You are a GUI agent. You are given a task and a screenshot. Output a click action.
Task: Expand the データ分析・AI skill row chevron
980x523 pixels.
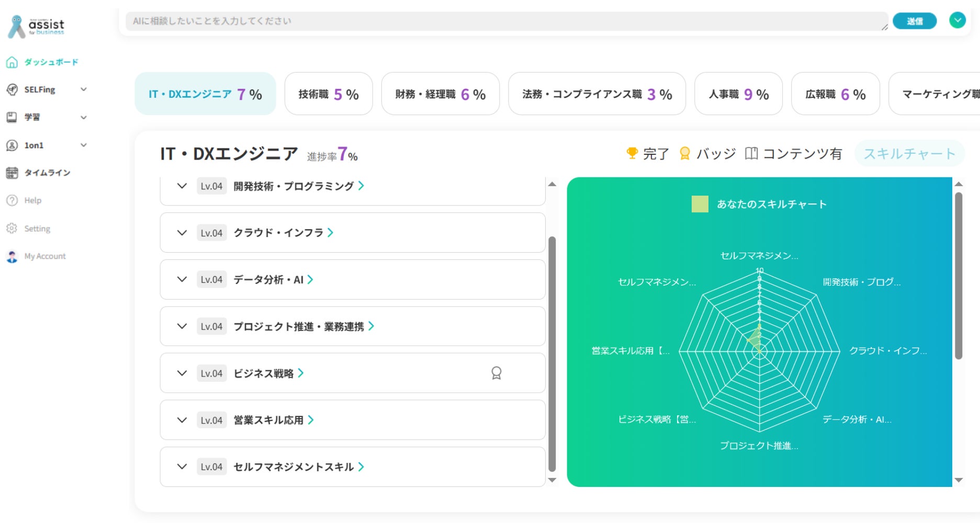pos(182,279)
